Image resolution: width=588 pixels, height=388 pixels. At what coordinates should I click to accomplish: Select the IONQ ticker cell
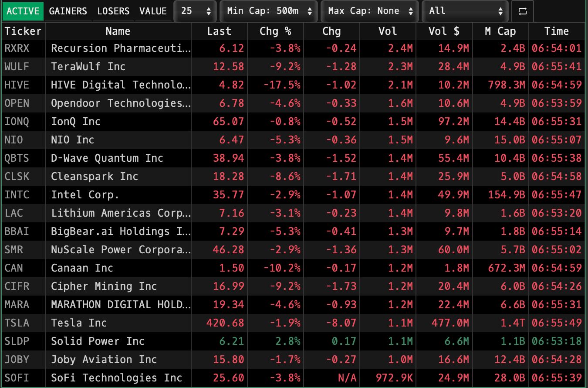point(23,122)
